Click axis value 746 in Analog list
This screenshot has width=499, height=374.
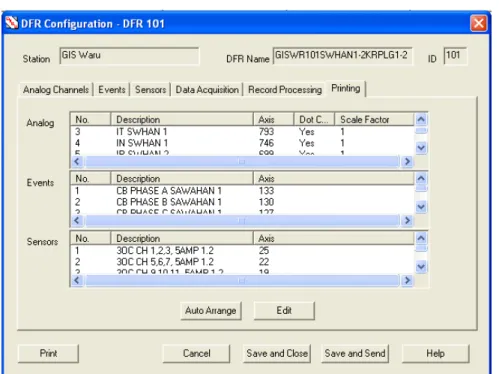[266, 143]
